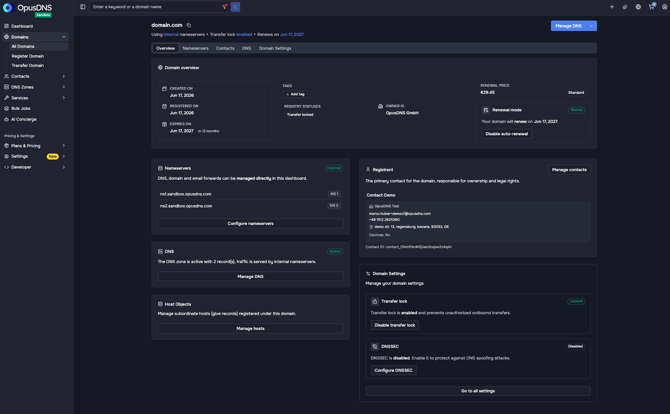Click the Bulk Jobs sidebar icon

click(x=6, y=109)
